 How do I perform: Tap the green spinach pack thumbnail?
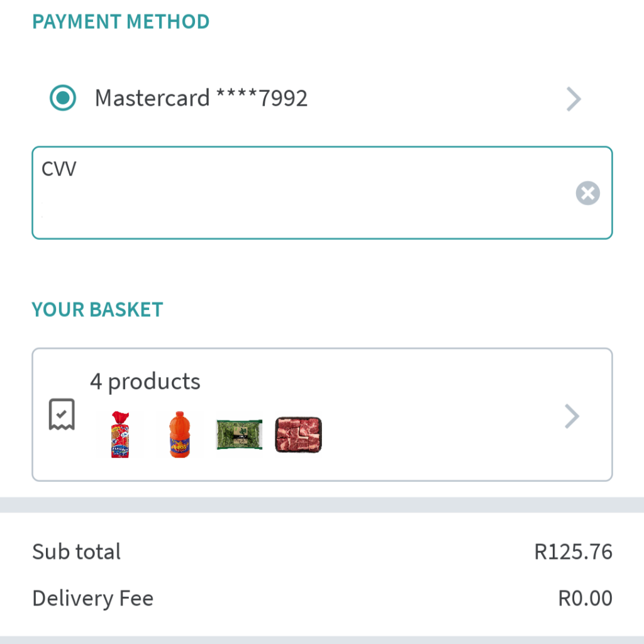click(x=240, y=435)
